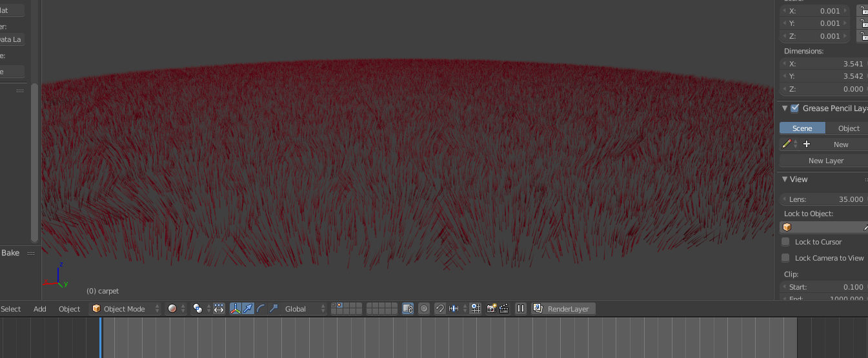The image size is (868, 358).
Task: Open the snap element type icon
Action: click(454, 309)
